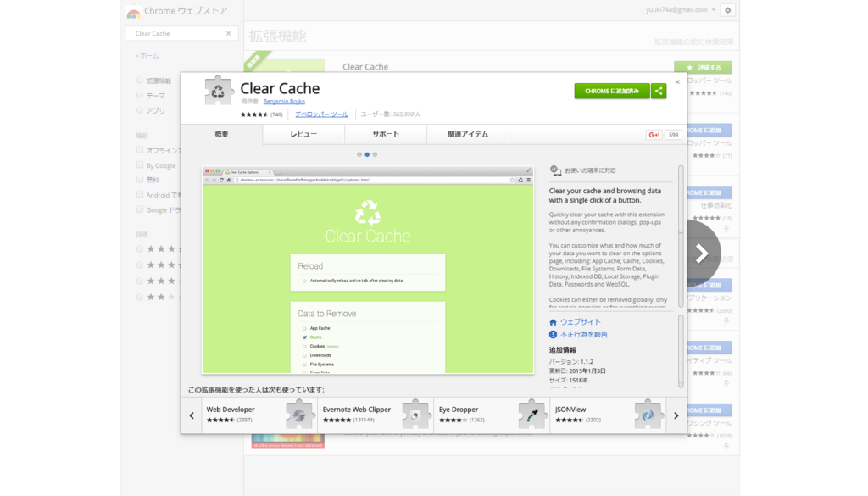Click the Clear Cache screenshot preview

coord(368,270)
